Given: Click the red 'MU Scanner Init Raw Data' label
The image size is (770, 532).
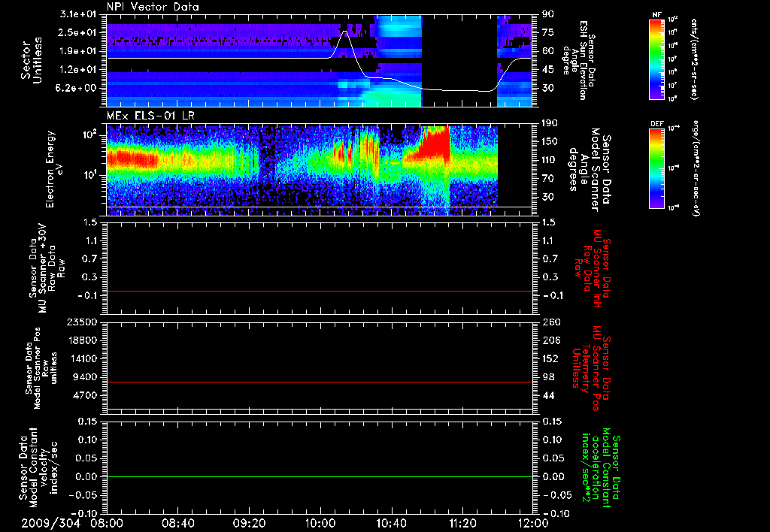Looking at the screenshot, I should (x=593, y=268).
